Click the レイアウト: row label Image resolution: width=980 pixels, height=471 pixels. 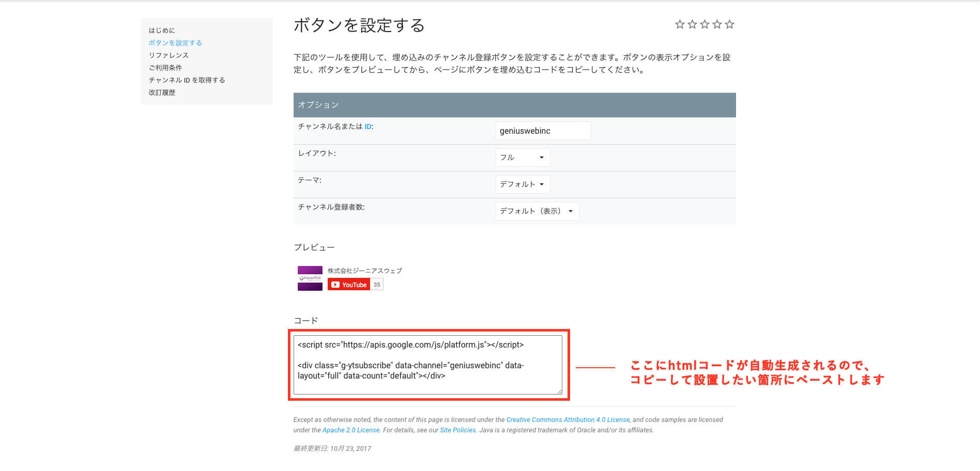317,153
